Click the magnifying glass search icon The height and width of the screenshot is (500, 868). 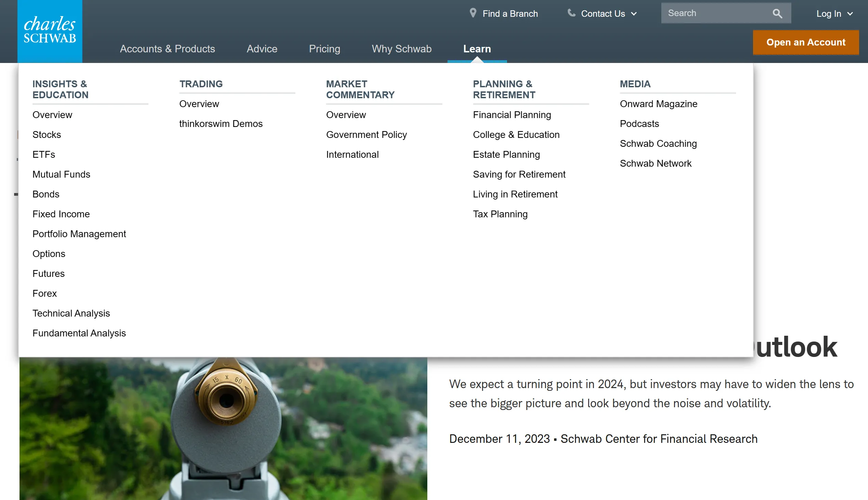click(777, 13)
